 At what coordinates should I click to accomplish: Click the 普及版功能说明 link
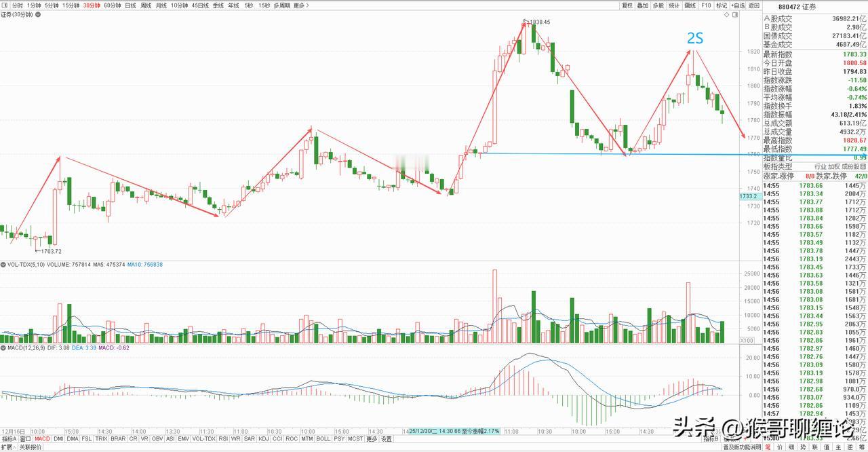(742, 447)
